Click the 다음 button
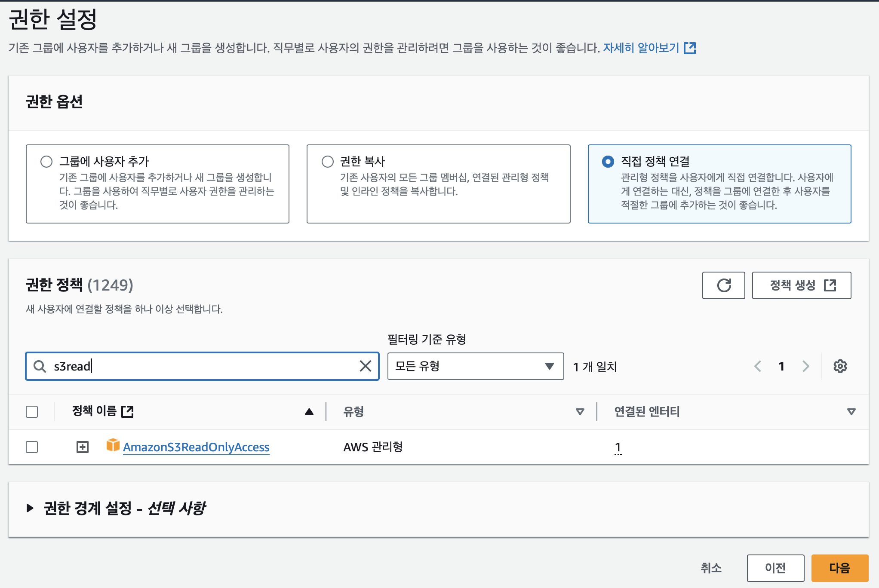Image resolution: width=879 pixels, height=588 pixels. click(839, 568)
